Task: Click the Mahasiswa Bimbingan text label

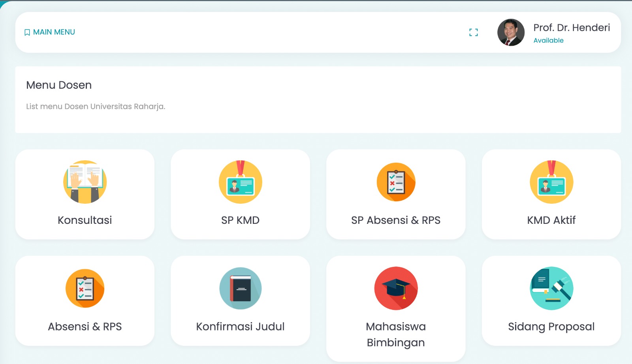Action: pos(396,334)
